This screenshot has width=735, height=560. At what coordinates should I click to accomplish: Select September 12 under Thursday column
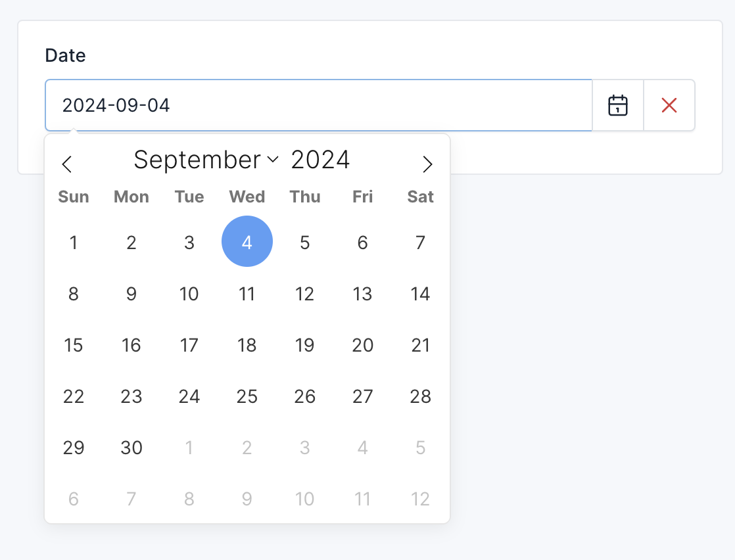pos(305,294)
